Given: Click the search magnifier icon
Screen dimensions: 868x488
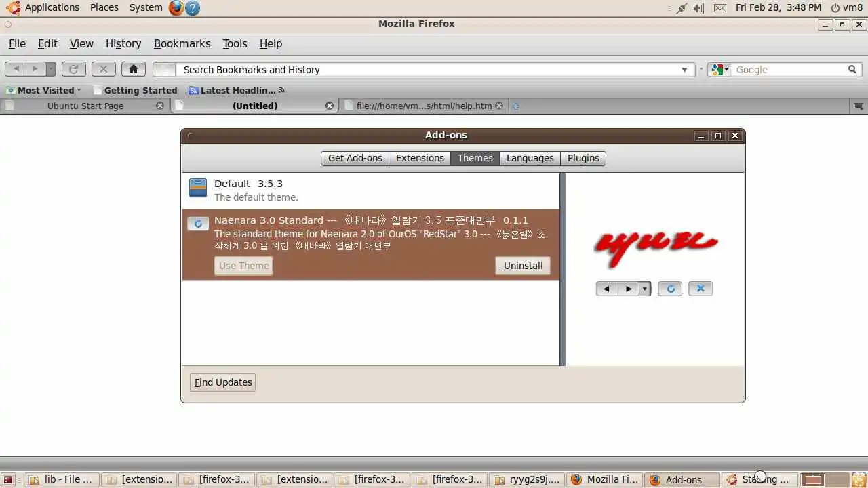Looking at the screenshot, I should [x=852, y=70].
